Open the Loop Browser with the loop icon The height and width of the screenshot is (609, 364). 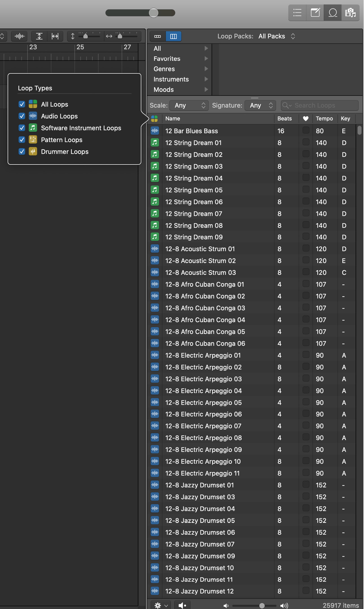click(333, 13)
